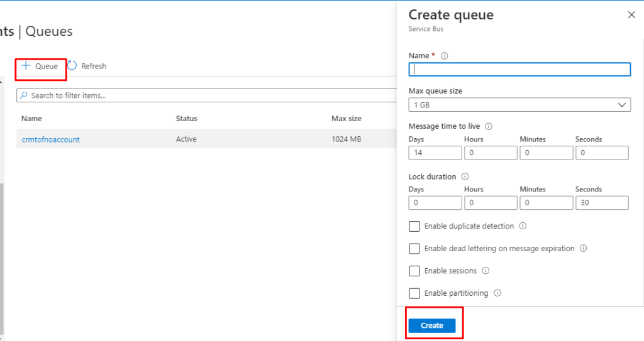Open info icon for dead lettering option
Screen dimensions: 644x341
tap(583, 248)
